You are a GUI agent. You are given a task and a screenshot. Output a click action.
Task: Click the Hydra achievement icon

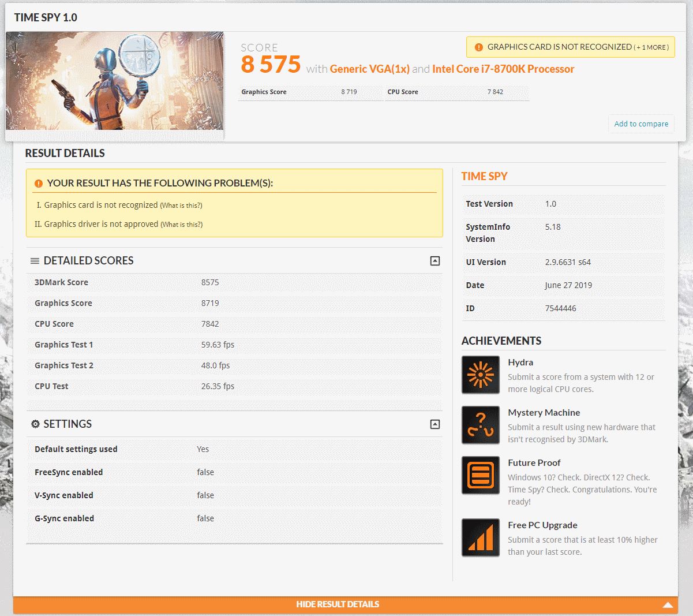pyautogui.click(x=481, y=375)
